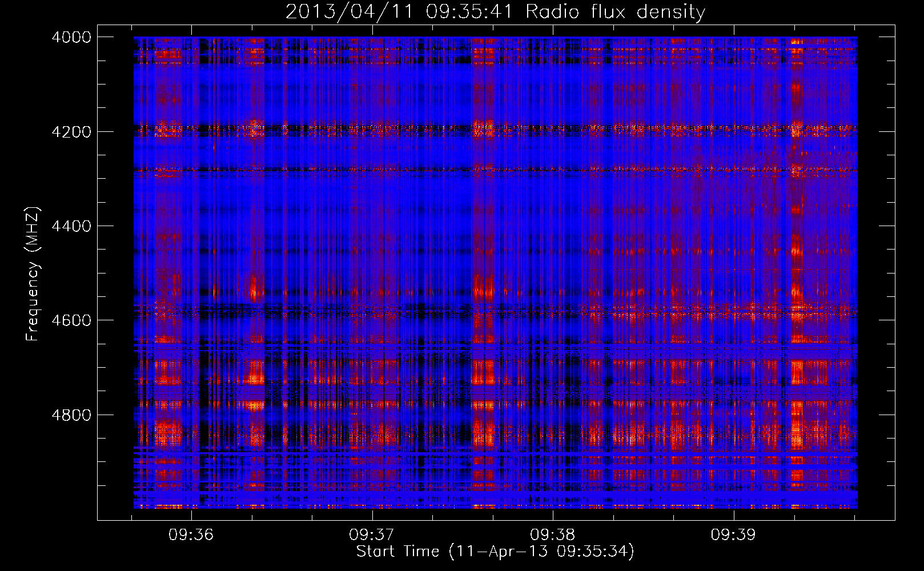
Task: Click the '09:39' time axis label
Action: [x=733, y=534]
